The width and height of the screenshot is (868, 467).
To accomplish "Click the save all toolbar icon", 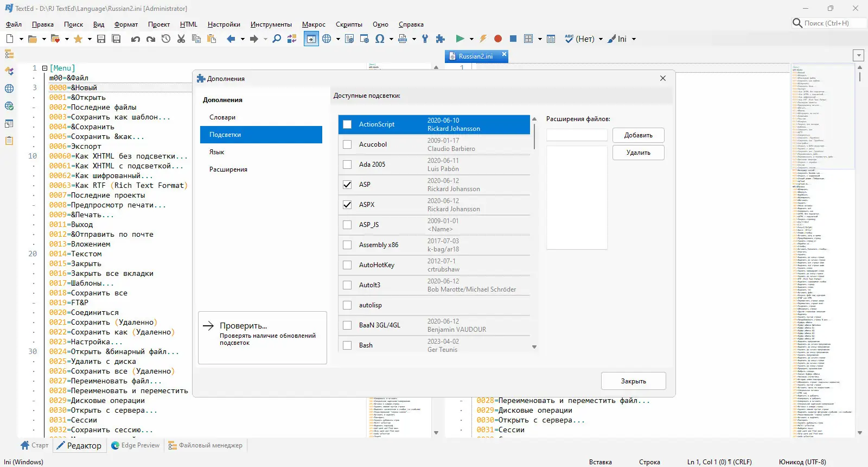I will tap(116, 39).
